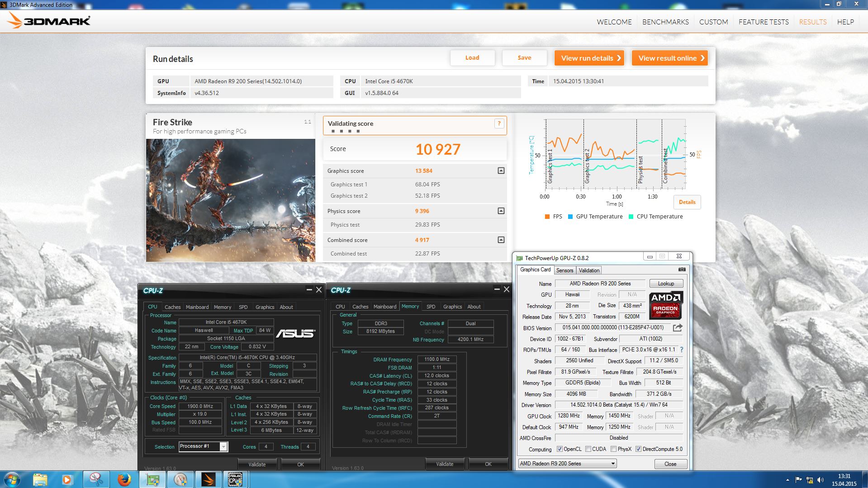The image size is (868, 488).
Task: Switch to ASUS CPU-Z taskbar icon
Action: [235, 479]
